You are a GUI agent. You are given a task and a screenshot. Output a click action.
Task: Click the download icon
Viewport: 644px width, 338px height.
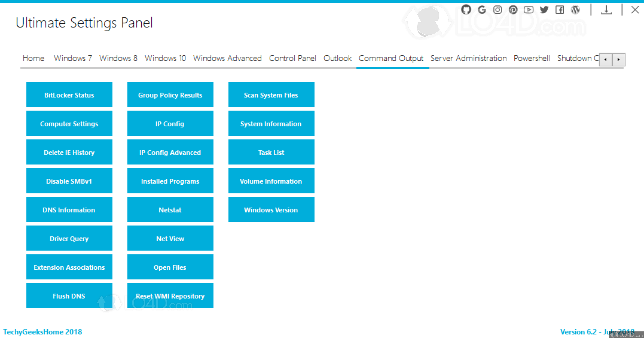click(606, 10)
